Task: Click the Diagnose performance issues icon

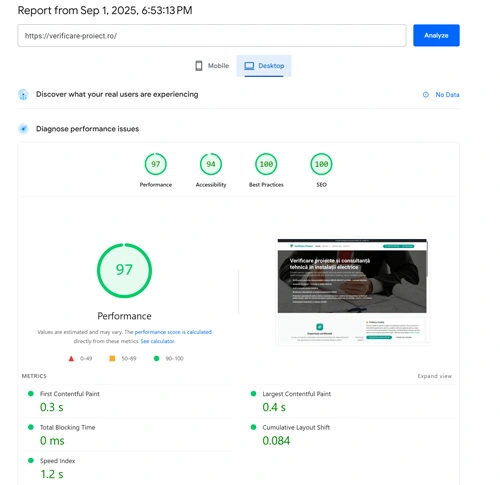Action: pyautogui.click(x=23, y=129)
